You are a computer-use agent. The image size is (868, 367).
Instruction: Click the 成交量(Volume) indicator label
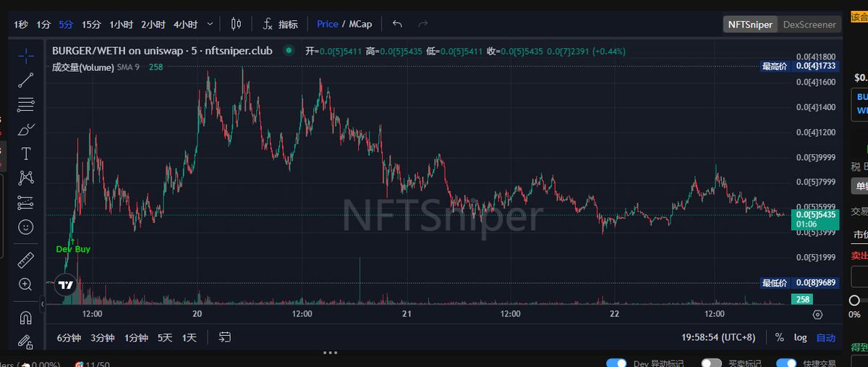click(83, 67)
